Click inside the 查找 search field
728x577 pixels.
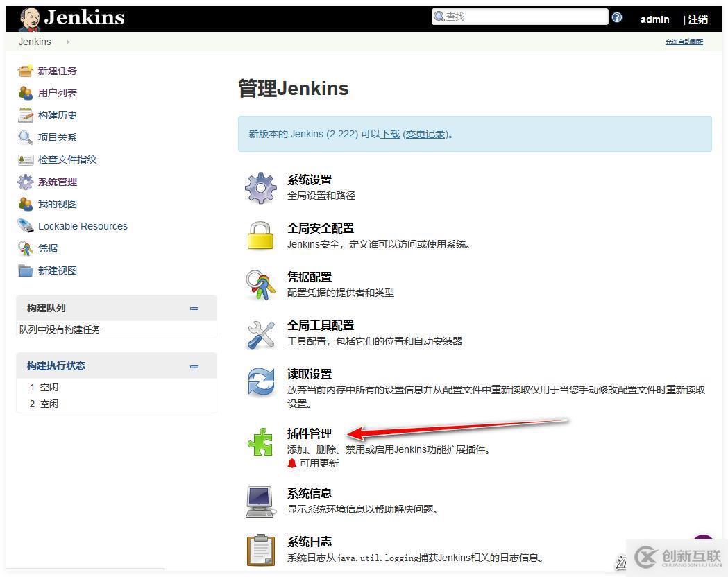pos(520,16)
